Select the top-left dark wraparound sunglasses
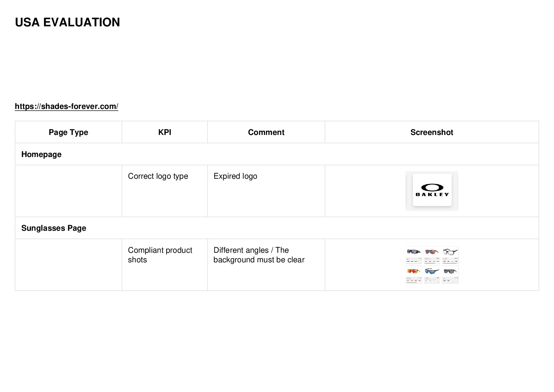Viewport: 554px width, 392px height. click(x=414, y=255)
